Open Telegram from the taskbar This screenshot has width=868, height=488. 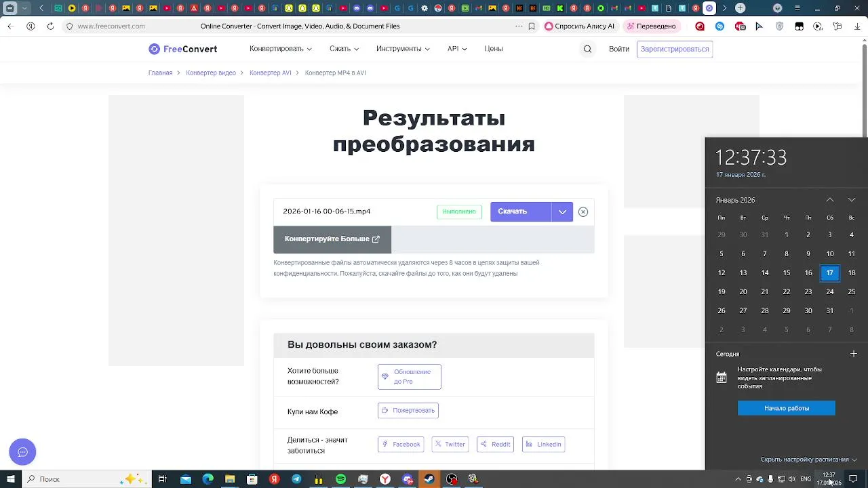click(296, 479)
